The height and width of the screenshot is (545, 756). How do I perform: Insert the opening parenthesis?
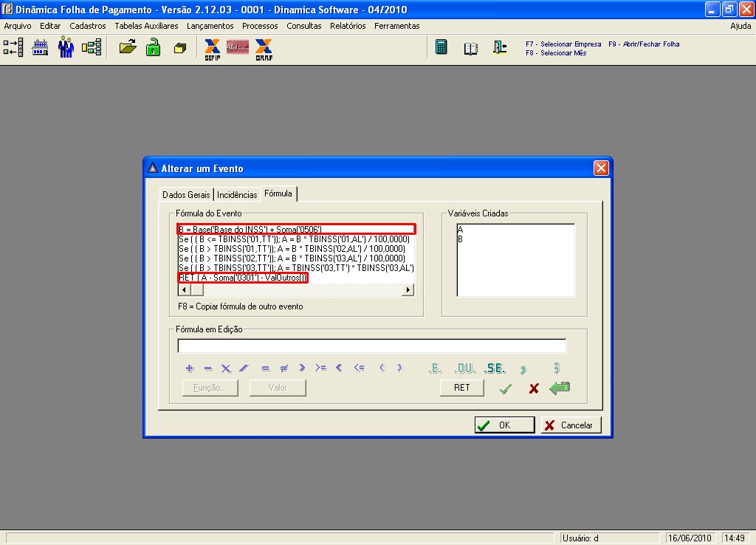382,368
